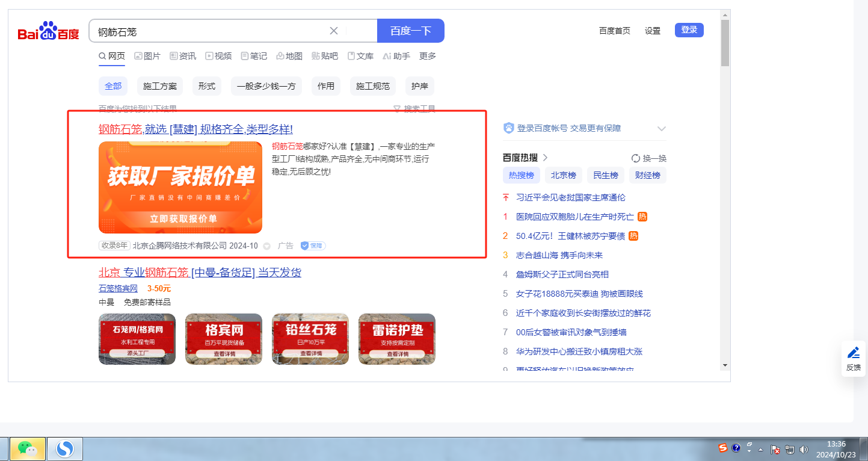Open Sogou browser from the taskbar

coord(64,449)
